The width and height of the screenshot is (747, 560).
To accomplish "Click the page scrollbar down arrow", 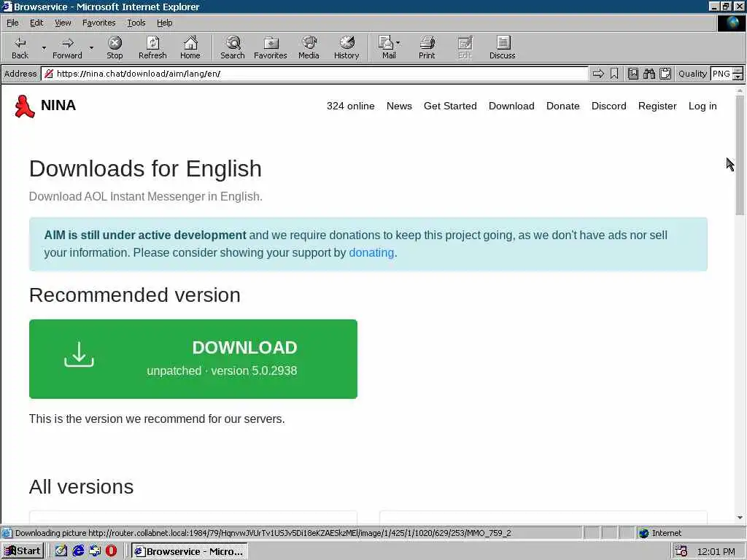I will 740,518.
